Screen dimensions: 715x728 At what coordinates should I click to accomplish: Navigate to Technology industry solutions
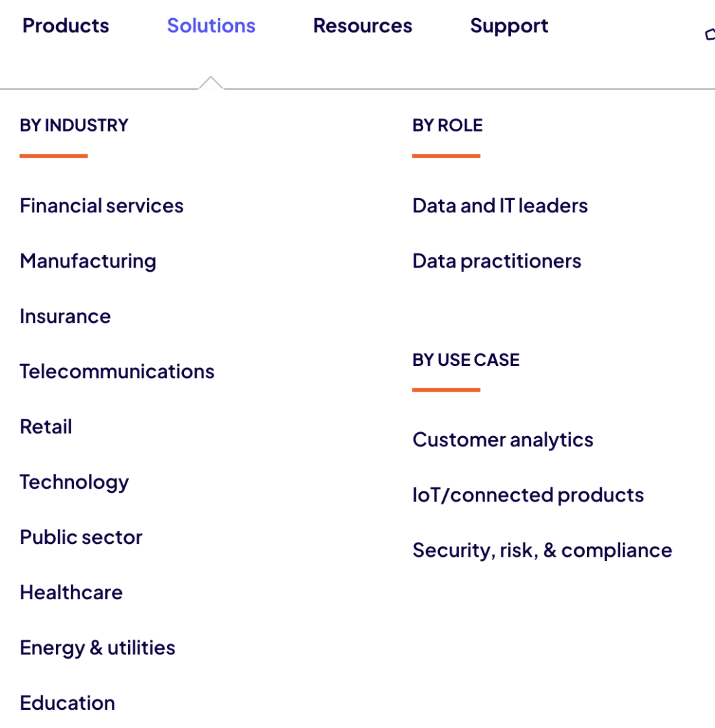pos(74,482)
